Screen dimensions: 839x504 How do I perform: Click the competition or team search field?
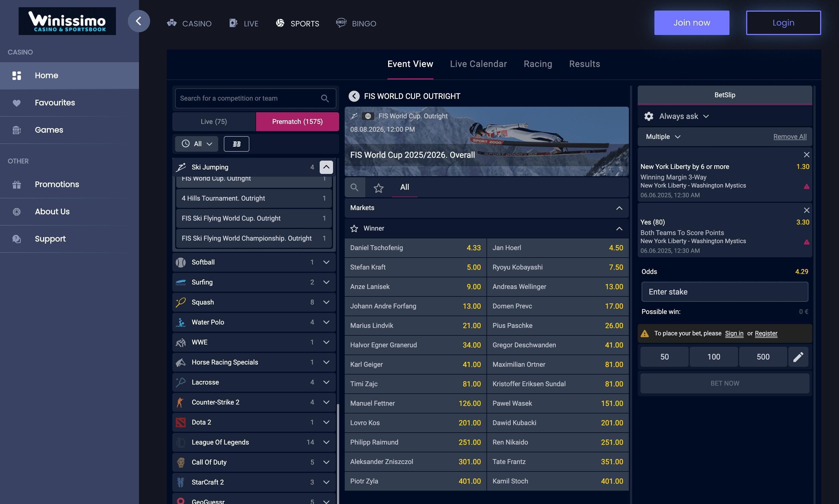click(255, 98)
